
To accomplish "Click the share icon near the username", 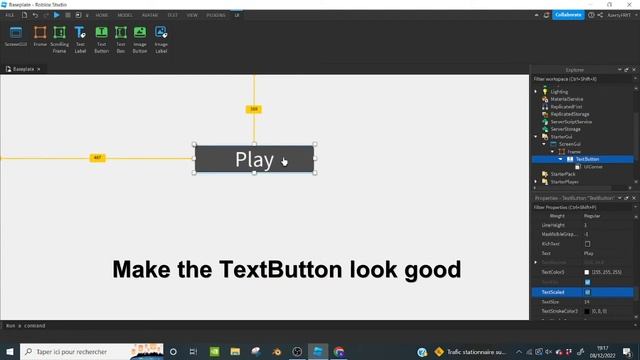I will pos(600,15).
